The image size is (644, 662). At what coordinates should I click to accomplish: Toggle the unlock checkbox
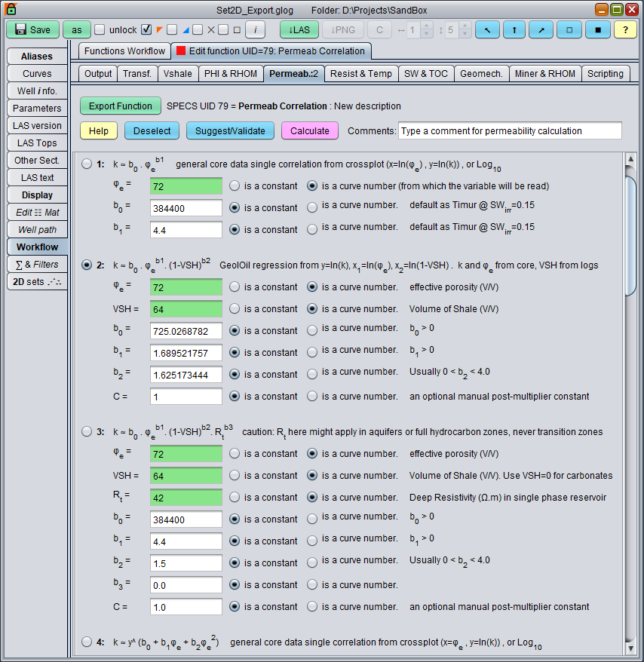100,30
